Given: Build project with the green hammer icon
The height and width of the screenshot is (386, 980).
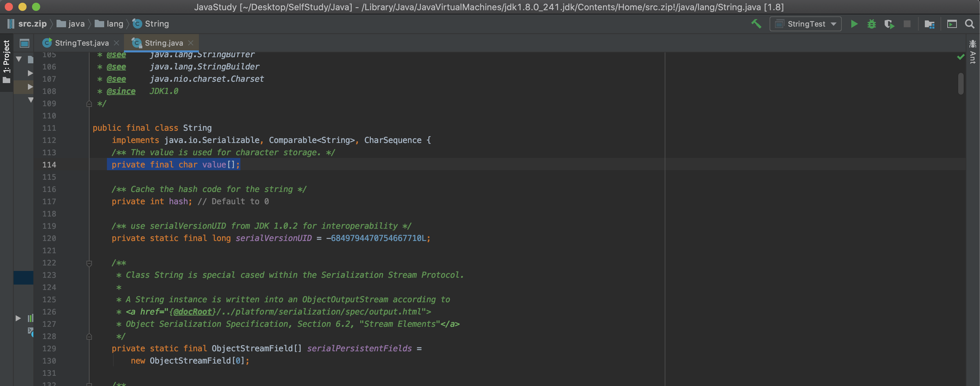Looking at the screenshot, I should [756, 24].
